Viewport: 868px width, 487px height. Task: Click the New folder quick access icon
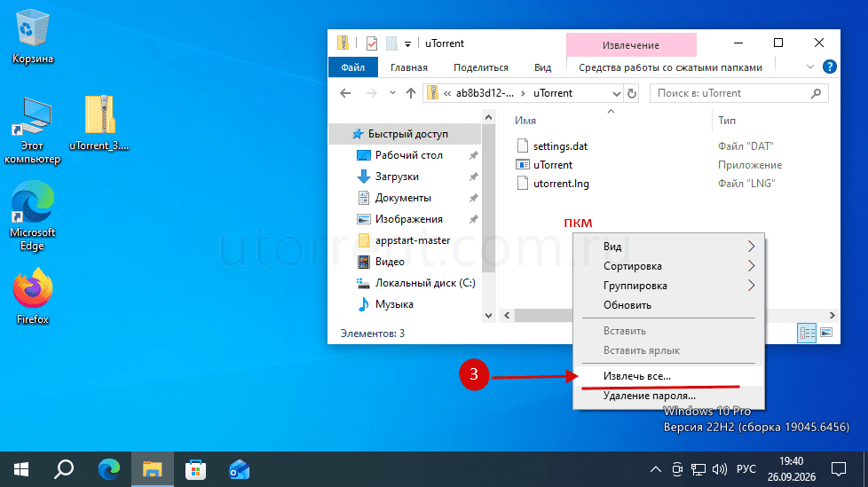coord(391,43)
